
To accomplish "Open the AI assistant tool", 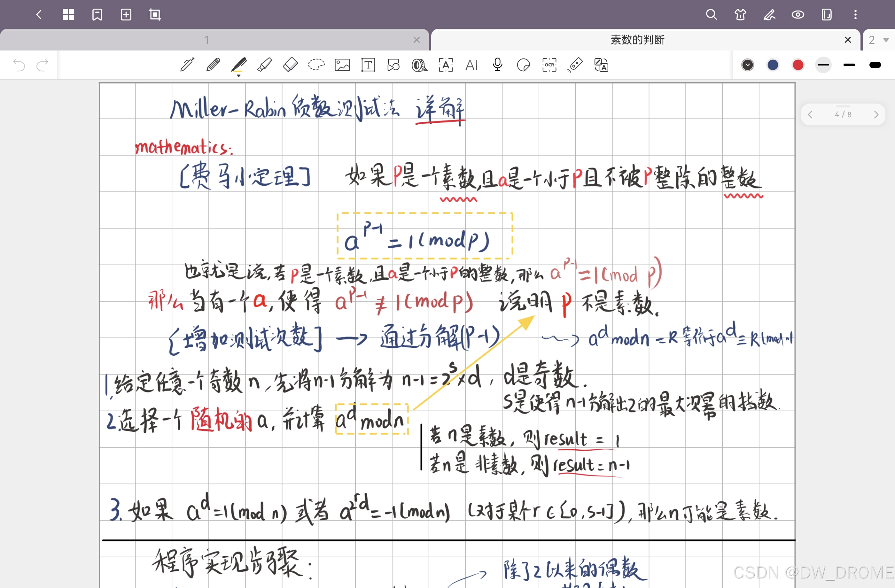I will click(471, 65).
